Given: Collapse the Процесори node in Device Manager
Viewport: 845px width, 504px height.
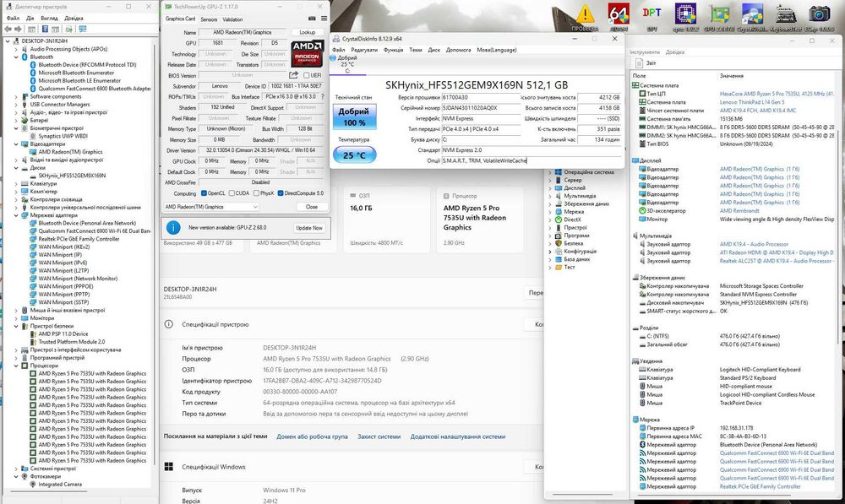Looking at the screenshot, I should 16,366.
